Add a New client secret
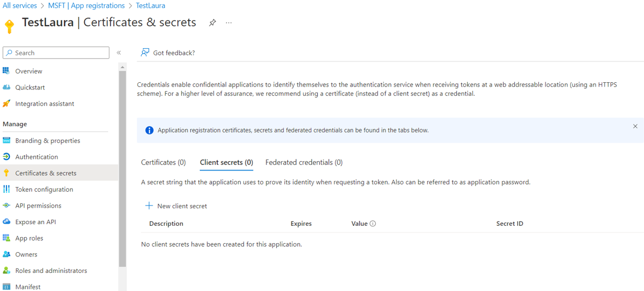644x291 pixels. [176, 206]
